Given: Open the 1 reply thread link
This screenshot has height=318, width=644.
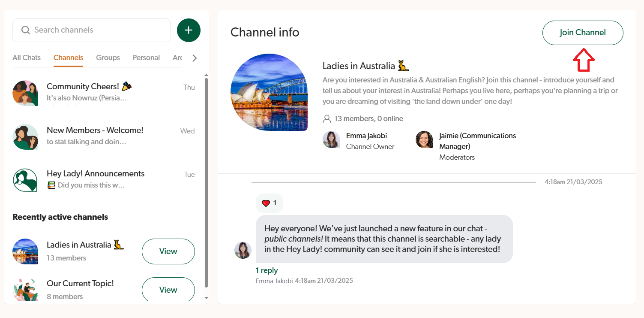Looking at the screenshot, I should coord(267,270).
